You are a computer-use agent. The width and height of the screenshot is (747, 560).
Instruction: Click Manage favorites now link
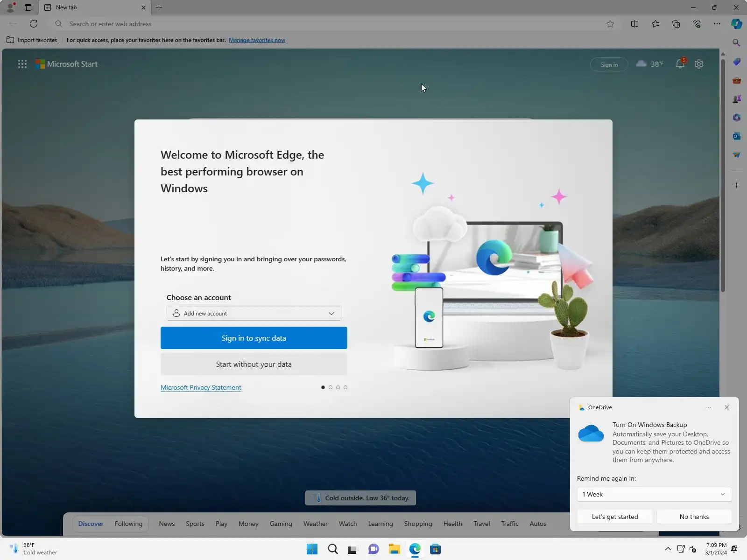pyautogui.click(x=257, y=40)
